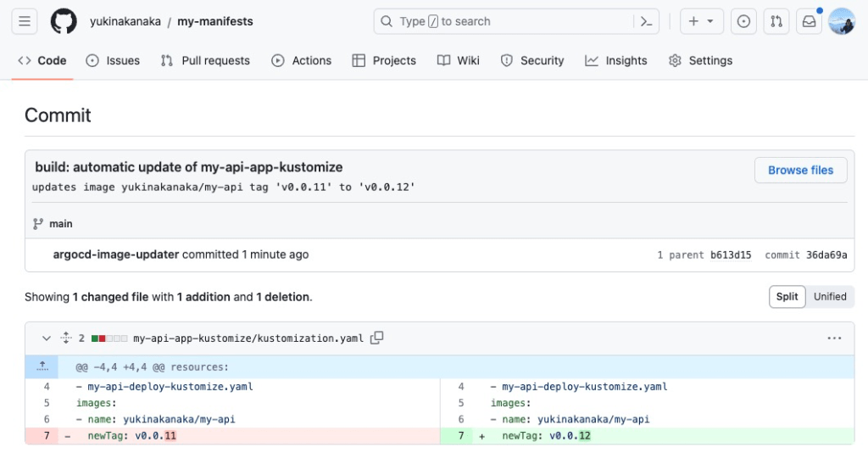Image resolution: width=868 pixels, height=453 pixels.
Task: Click the search input field
Action: pos(504,21)
